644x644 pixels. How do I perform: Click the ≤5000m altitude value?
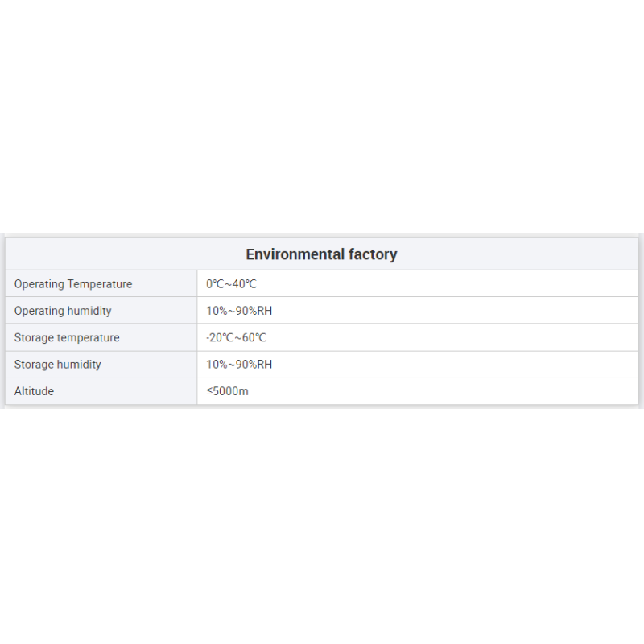click(227, 391)
